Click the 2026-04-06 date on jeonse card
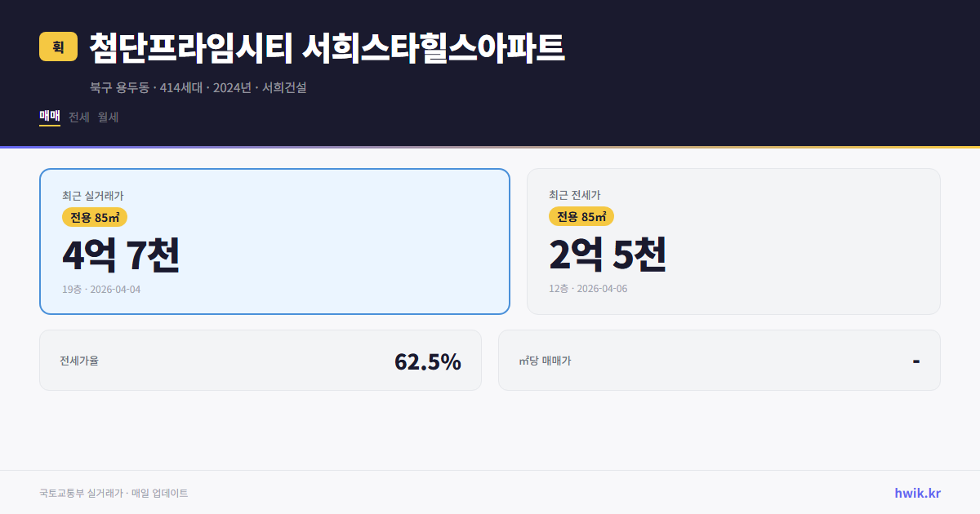This screenshot has height=514, width=980. 604,289
